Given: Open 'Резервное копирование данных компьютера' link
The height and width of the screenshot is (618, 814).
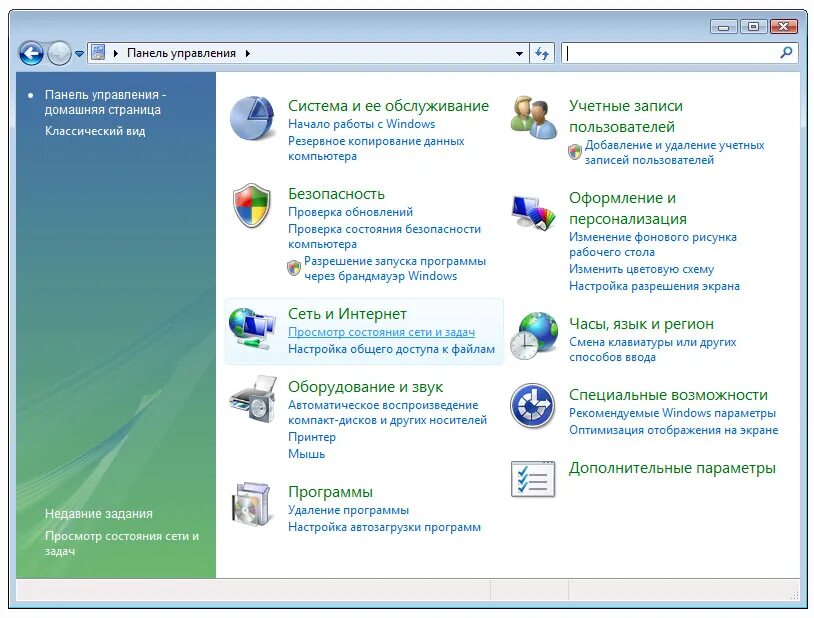Looking at the screenshot, I should (376, 149).
